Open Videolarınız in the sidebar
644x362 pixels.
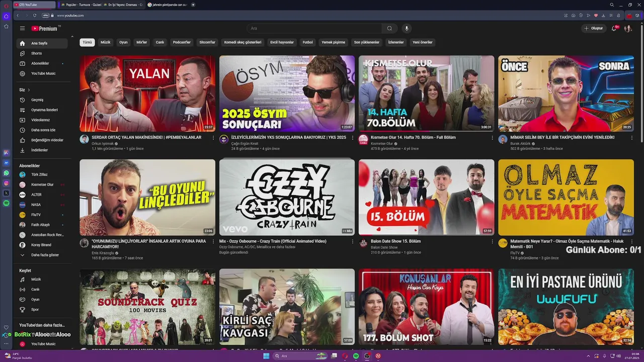(x=42, y=120)
